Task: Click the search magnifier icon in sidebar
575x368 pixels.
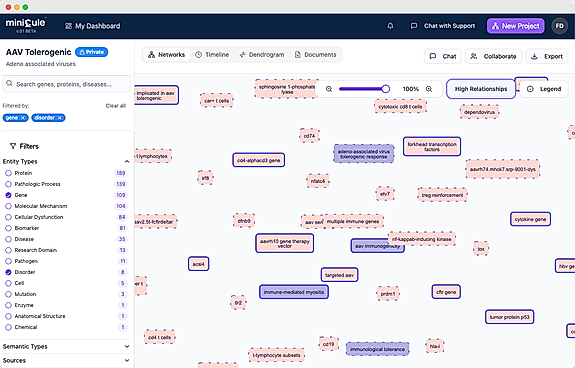Action: click(x=10, y=84)
